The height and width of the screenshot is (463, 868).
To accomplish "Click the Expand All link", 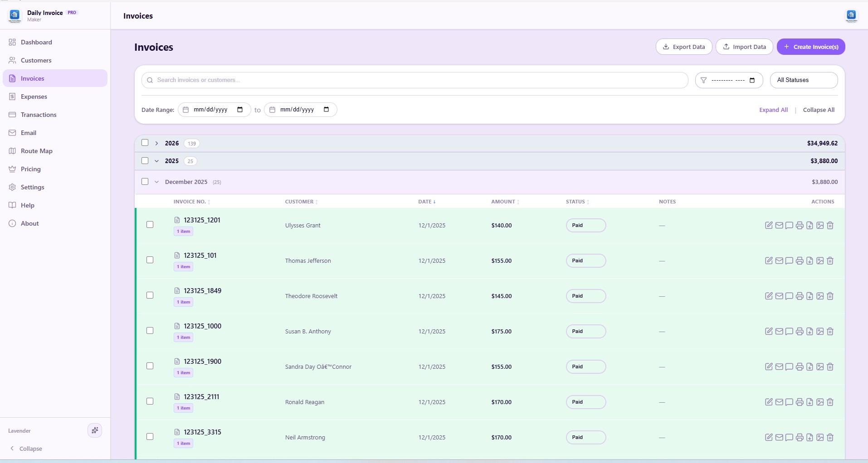I will (773, 110).
